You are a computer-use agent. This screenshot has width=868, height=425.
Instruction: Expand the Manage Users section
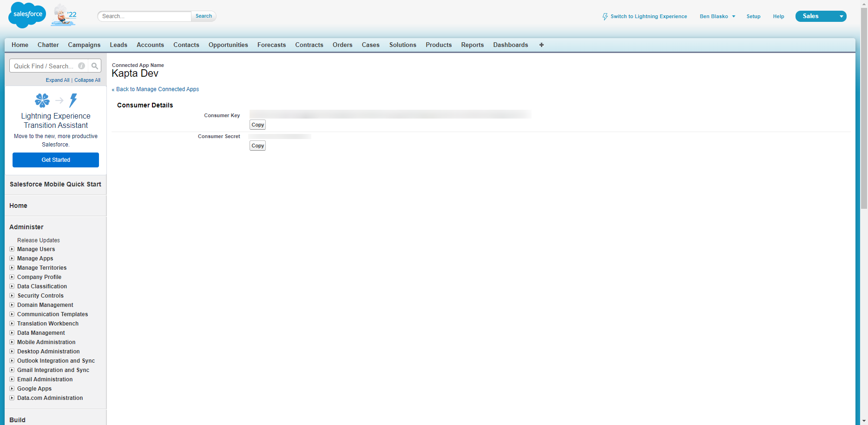(12, 249)
